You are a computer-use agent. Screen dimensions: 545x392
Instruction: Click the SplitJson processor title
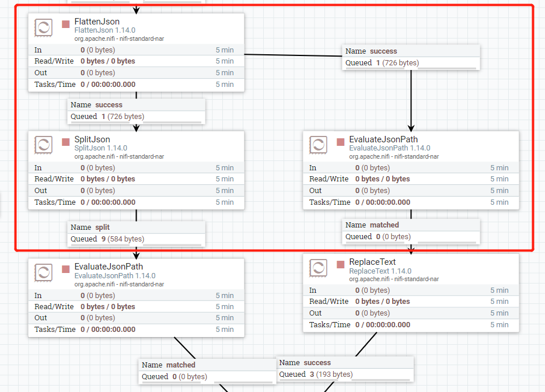point(92,139)
